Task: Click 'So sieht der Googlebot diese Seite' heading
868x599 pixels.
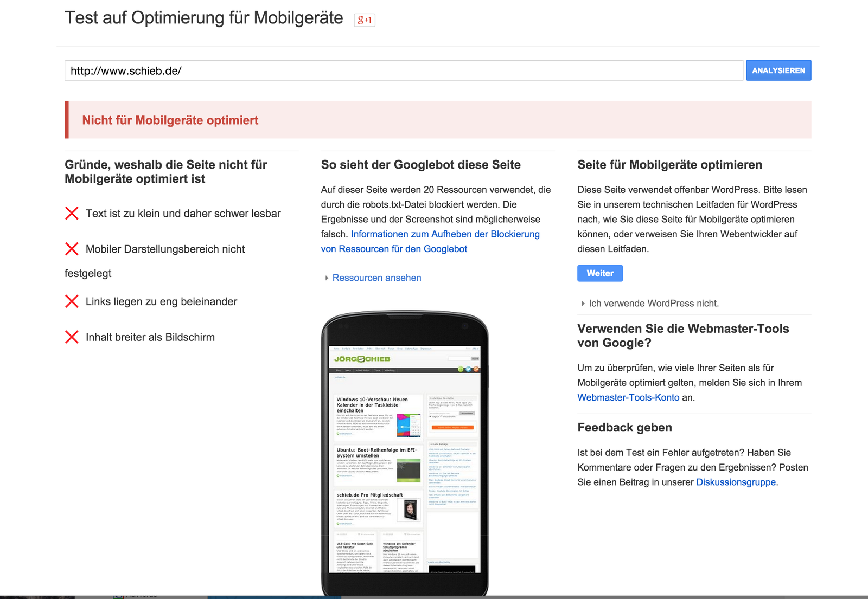Action: 420,165
